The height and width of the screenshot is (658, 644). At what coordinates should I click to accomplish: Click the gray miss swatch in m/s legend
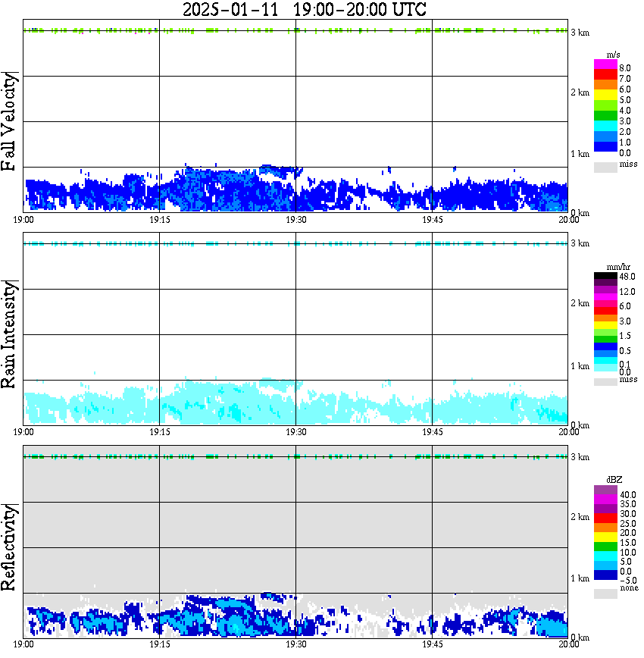click(x=605, y=167)
